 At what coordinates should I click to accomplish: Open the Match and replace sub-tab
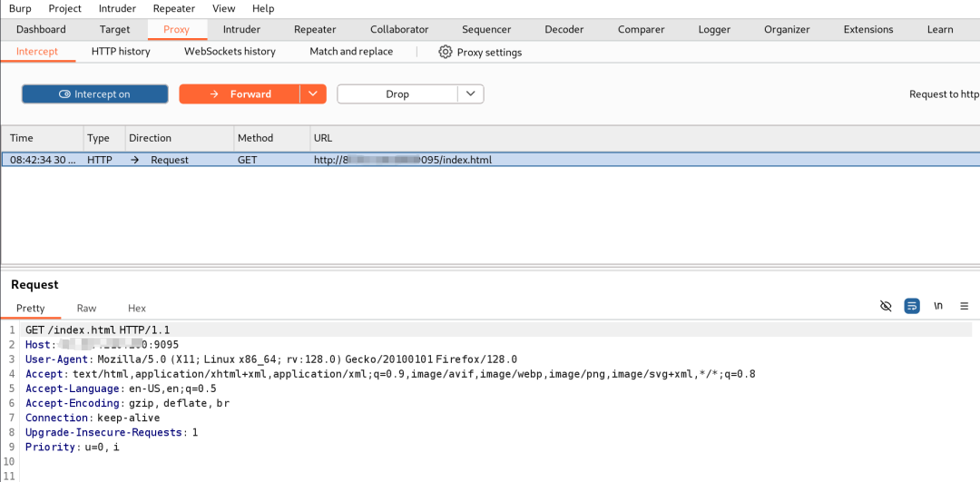click(351, 52)
